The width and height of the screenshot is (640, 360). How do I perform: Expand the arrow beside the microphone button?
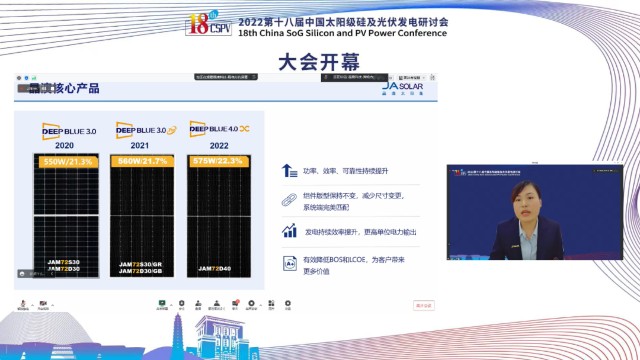click(x=32, y=305)
